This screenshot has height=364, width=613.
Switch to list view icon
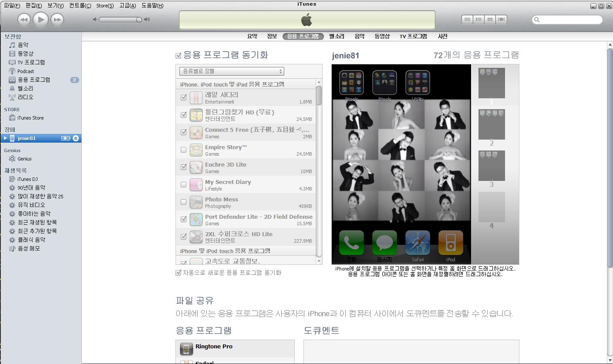tap(467, 20)
